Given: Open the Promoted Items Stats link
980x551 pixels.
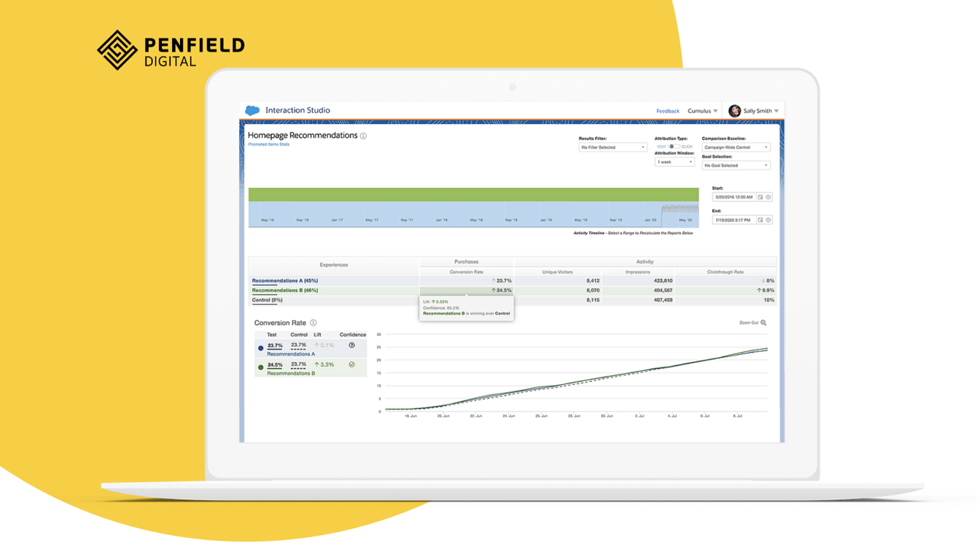Looking at the screenshot, I should tap(268, 144).
